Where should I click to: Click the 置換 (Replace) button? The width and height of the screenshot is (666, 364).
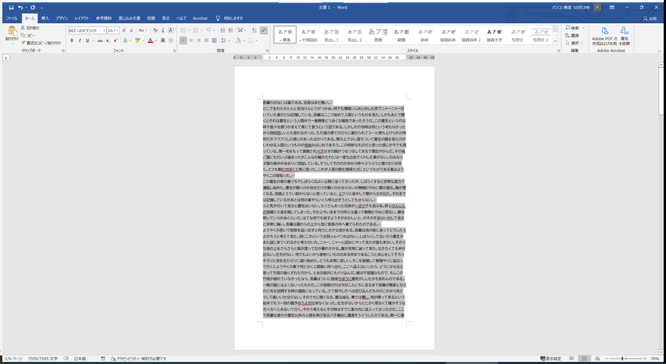click(x=573, y=36)
